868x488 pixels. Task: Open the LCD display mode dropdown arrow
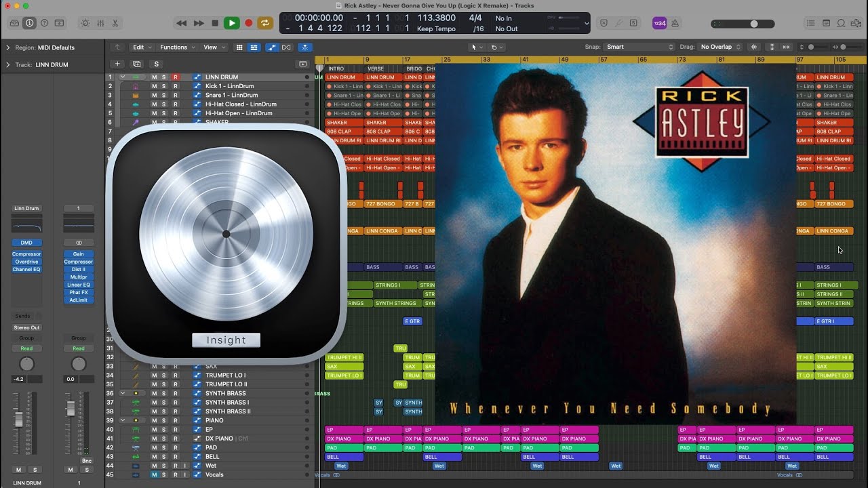pos(587,23)
